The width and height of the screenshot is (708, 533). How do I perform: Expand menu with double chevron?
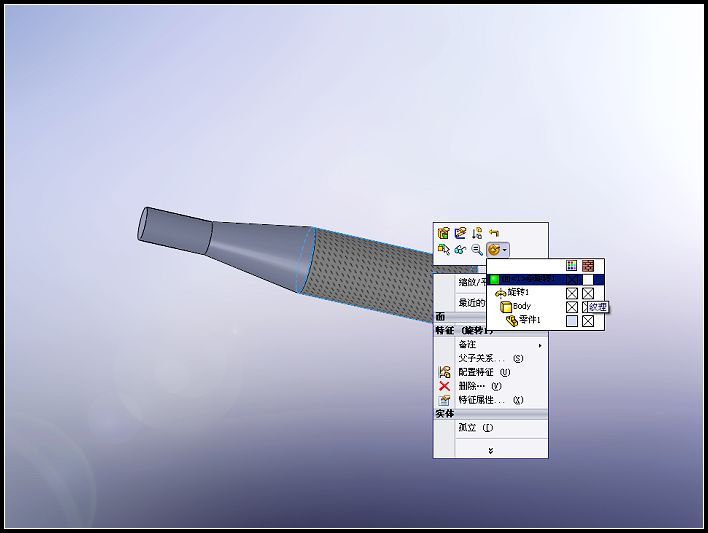pyautogui.click(x=491, y=450)
